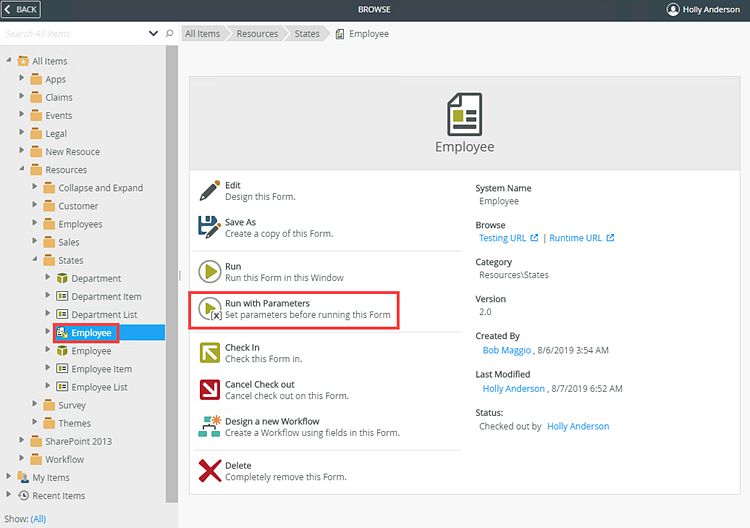Click the green Run play icon

[x=209, y=272]
